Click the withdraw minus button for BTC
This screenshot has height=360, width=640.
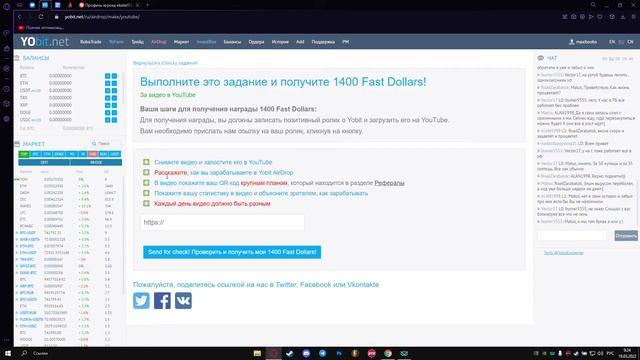click(x=115, y=76)
